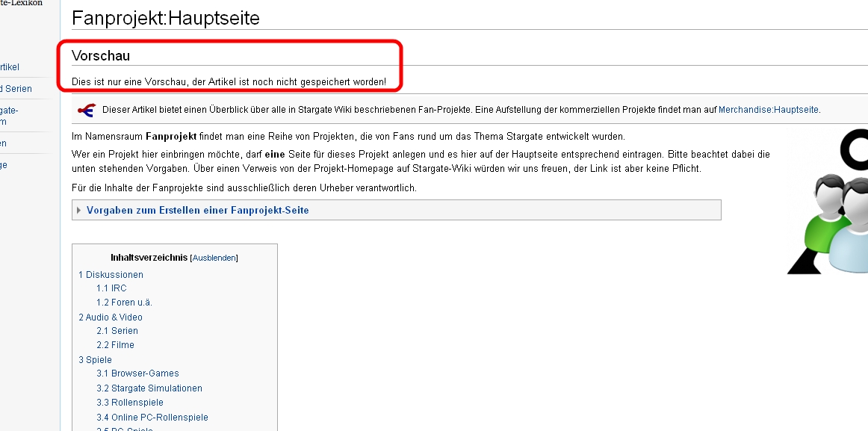Jump to 2.2 Filme subsection
The height and width of the screenshot is (431, 868).
click(115, 345)
